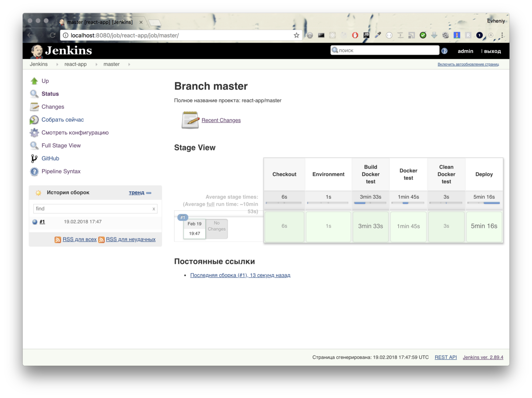This screenshot has height=398, width=532.
Task: Open the Pipeline Syntax link
Action: tap(61, 172)
